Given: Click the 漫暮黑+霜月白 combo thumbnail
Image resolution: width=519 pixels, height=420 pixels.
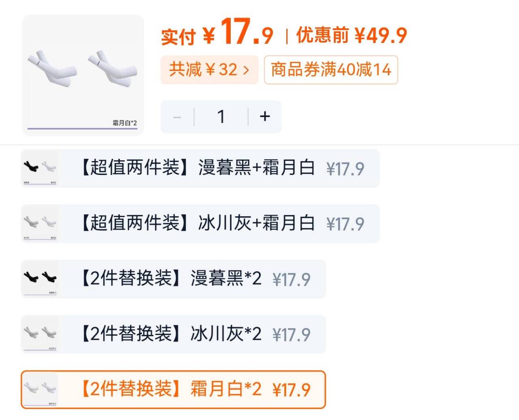Looking at the screenshot, I should [x=39, y=168].
